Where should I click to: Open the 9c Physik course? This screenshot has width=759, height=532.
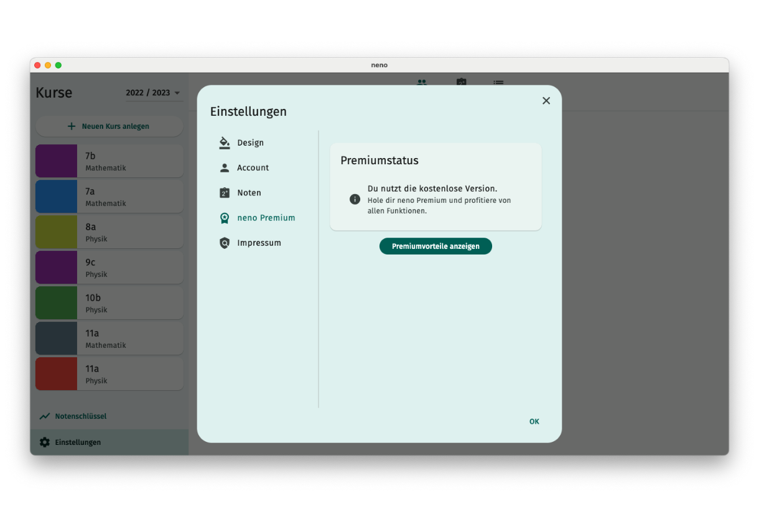point(109,268)
